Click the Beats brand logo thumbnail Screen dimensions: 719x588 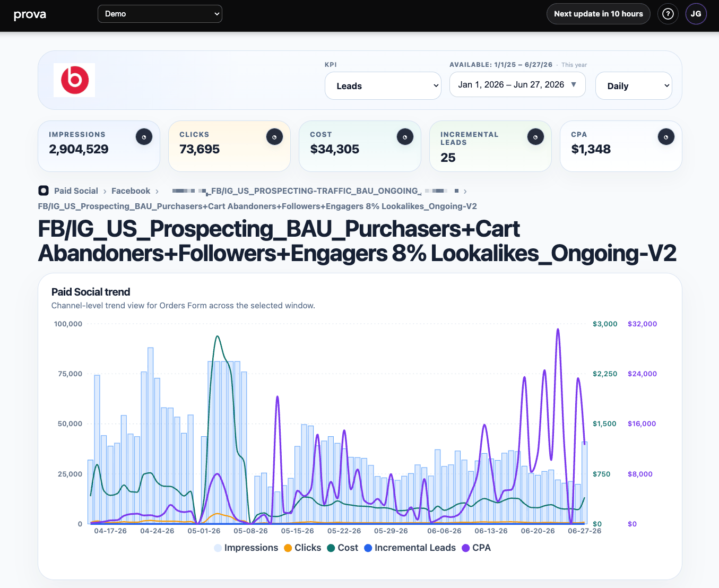[x=74, y=80]
